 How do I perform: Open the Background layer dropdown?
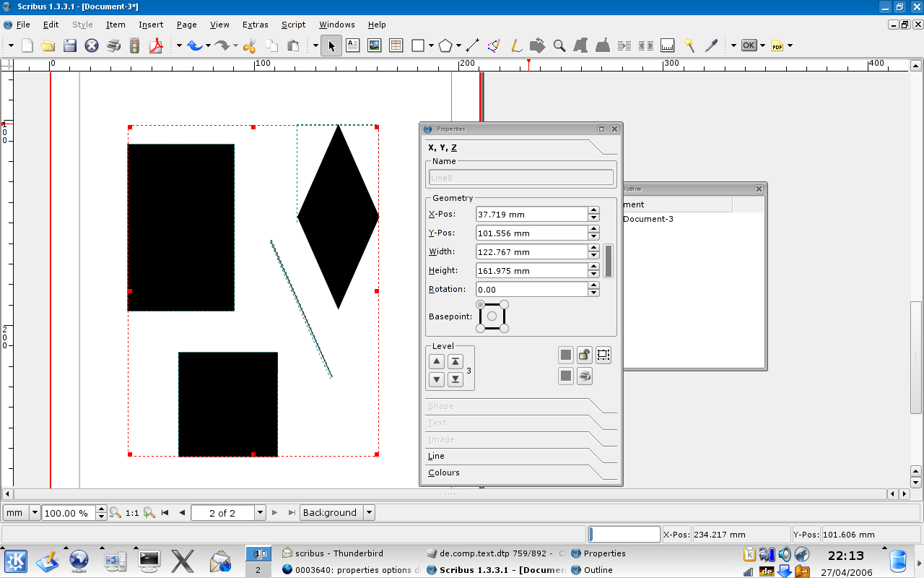coord(369,513)
